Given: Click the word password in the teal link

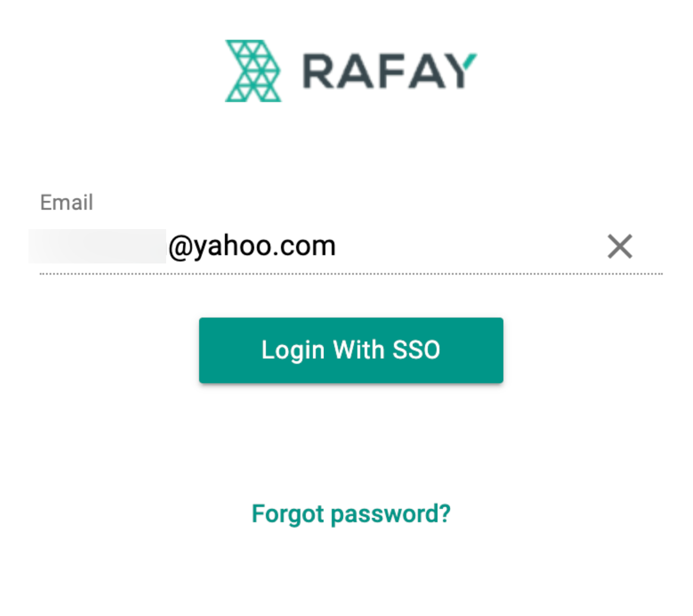Looking at the screenshot, I should [x=384, y=515].
